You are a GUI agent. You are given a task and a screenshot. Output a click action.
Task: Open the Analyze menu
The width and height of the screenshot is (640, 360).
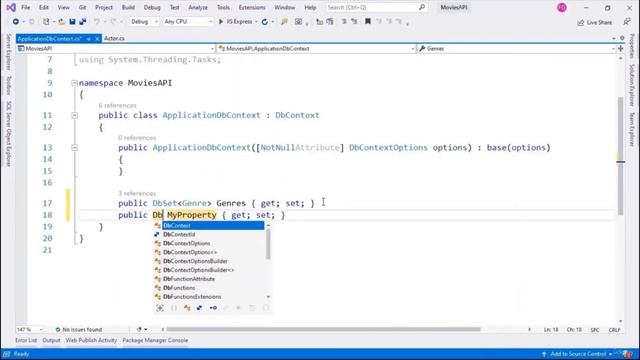[198, 7]
